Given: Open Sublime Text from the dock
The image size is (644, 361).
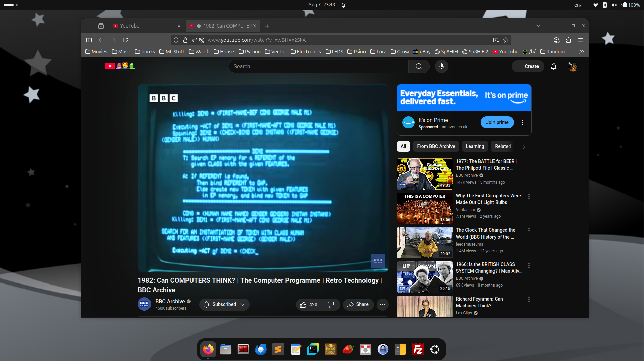Looking at the screenshot, I should tap(278, 349).
